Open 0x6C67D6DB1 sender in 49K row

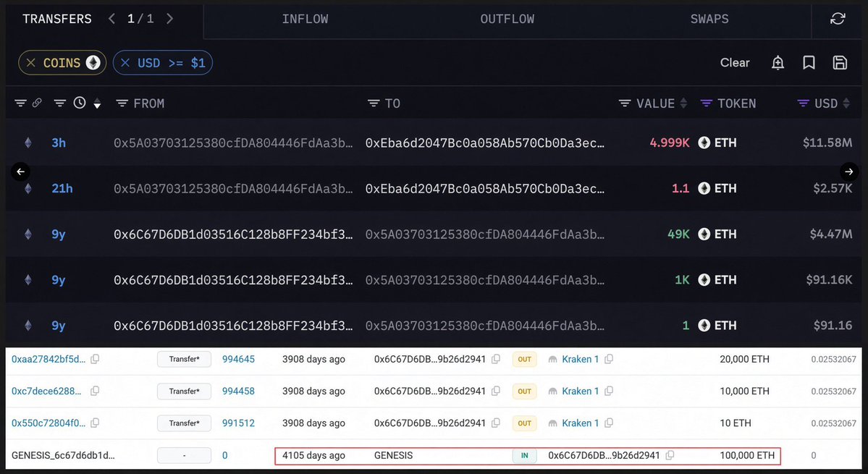pos(233,234)
